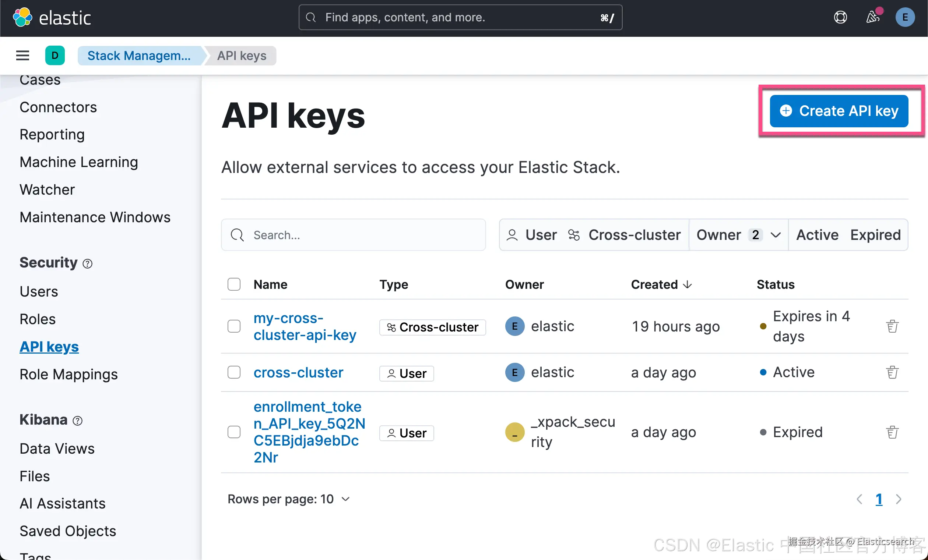This screenshot has width=928, height=560.
Task: Open the cross-cluster API key link
Action: 298,372
